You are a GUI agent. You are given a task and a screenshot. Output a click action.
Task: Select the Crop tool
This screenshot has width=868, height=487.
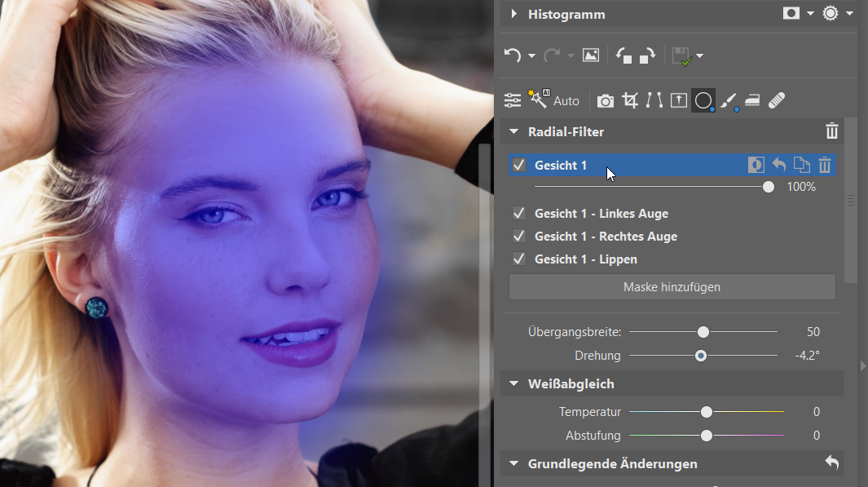tap(630, 100)
